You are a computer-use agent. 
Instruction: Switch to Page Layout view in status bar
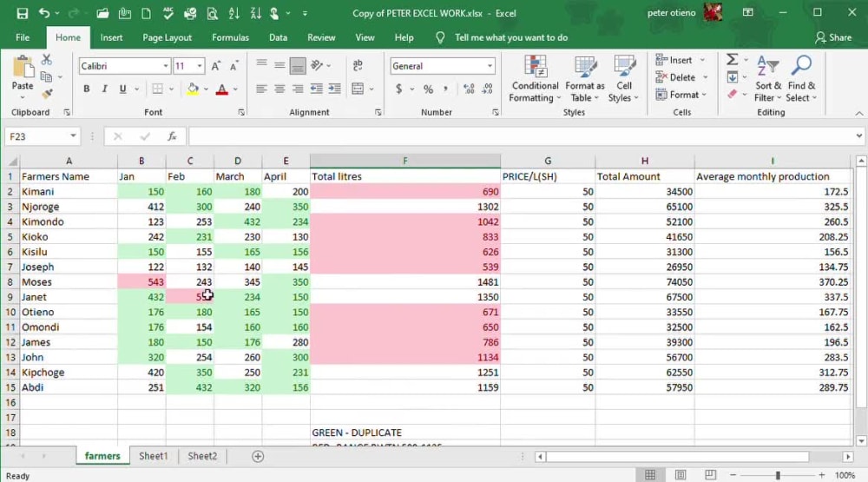pyautogui.click(x=681, y=475)
